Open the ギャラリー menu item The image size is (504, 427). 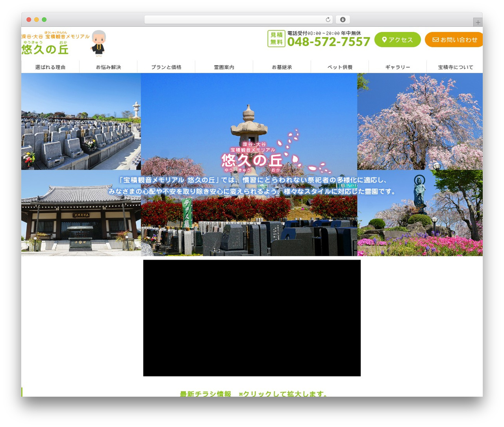point(398,67)
